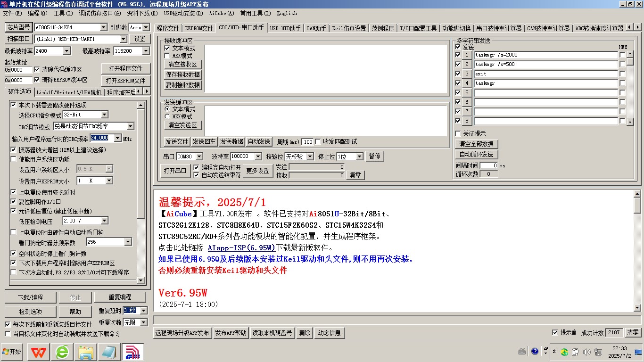
Task: Show hidden tray icons arrow
Action: (554, 352)
